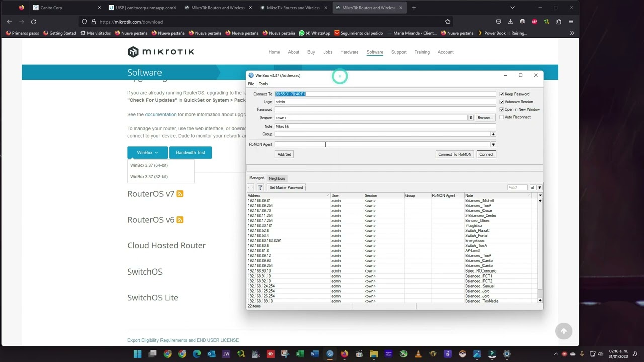Open the Session dropdown arrow
644x362 pixels.
(471, 118)
